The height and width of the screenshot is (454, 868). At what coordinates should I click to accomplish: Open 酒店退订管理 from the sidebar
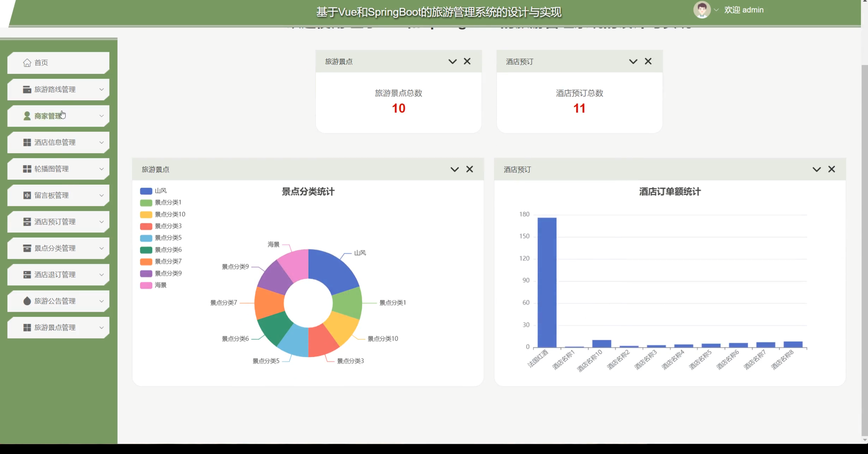pos(54,274)
